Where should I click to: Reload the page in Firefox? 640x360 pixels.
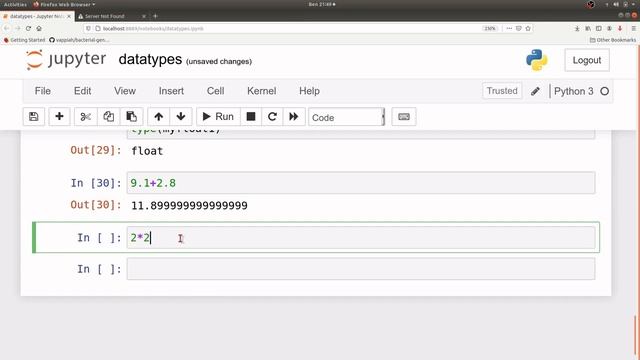[x=28, y=29]
